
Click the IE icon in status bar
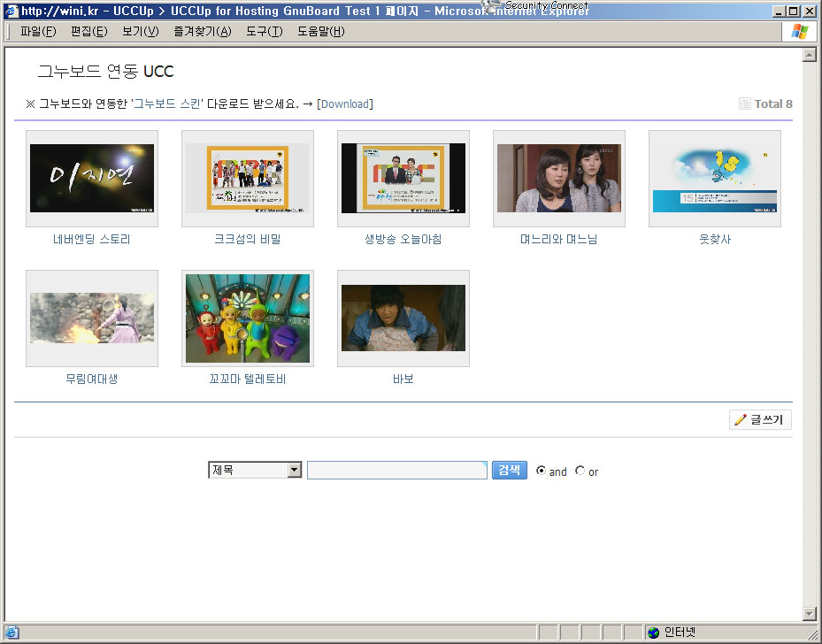coord(12,632)
